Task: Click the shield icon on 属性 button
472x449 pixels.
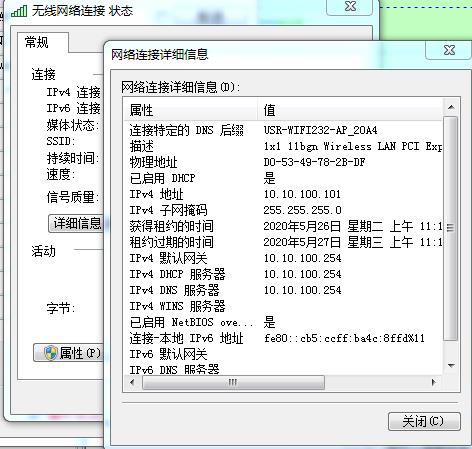Action: click(x=51, y=353)
